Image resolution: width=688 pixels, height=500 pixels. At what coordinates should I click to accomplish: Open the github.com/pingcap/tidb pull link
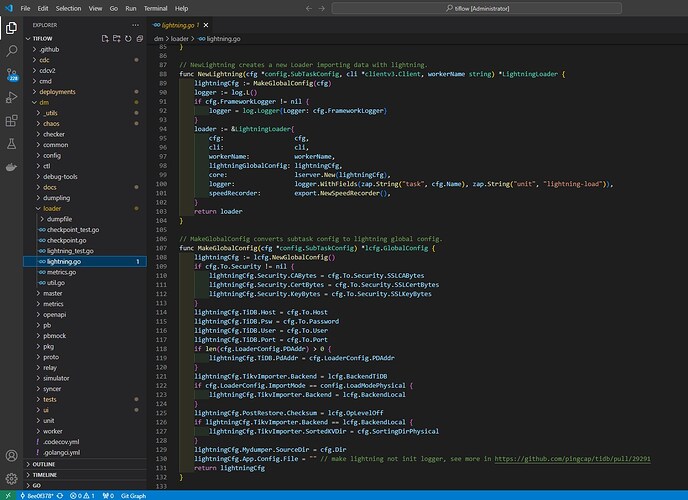coord(573,459)
